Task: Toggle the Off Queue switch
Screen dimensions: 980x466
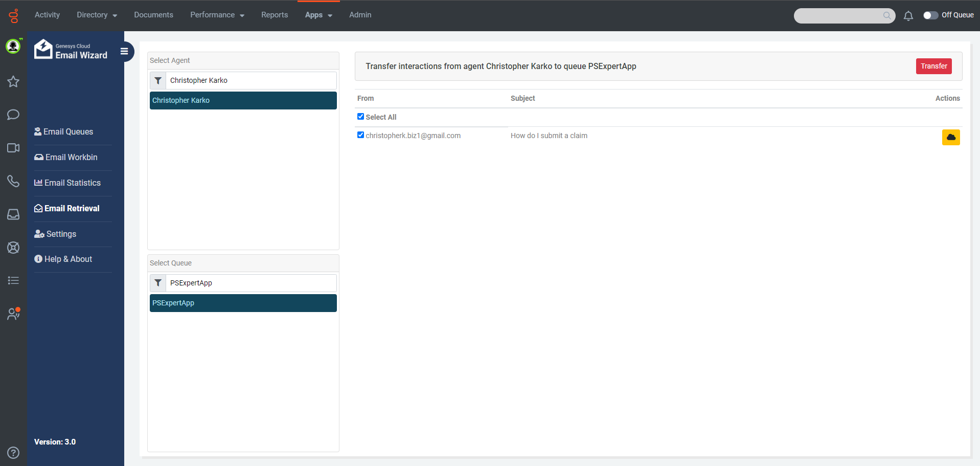Action: coord(930,15)
